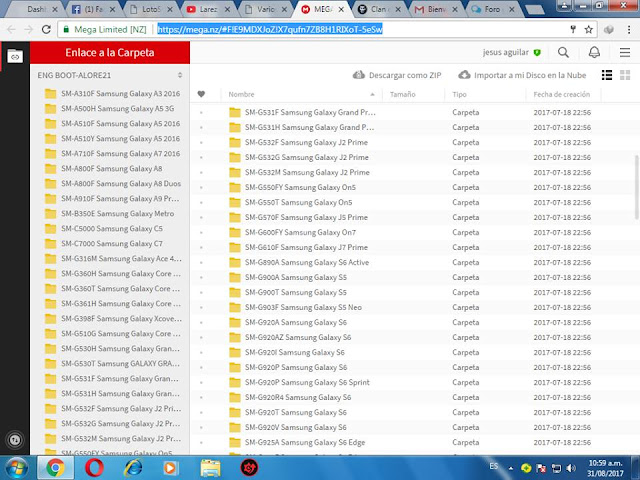Sort by Tamaño column header
This screenshot has height=480, width=640.
[402, 94]
